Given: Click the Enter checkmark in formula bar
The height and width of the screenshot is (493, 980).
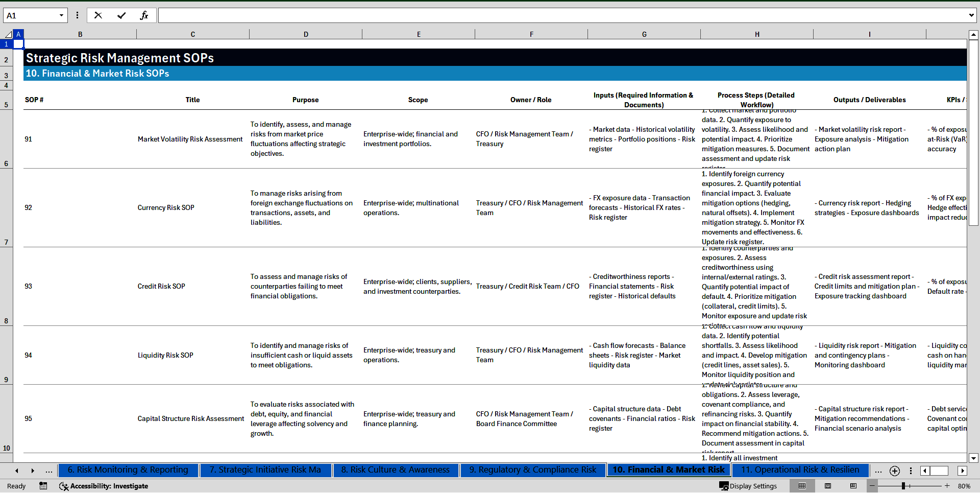Looking at the screenshot, I should [121, 15].
